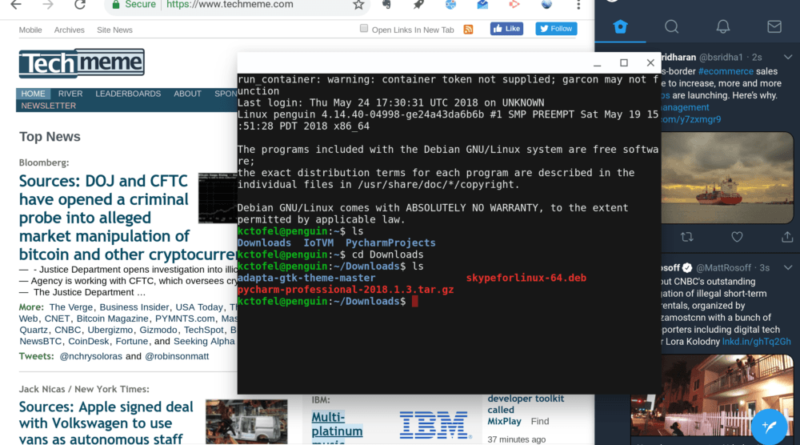Select RIVER in Techmeme navigation

click(x=70, y=94)
